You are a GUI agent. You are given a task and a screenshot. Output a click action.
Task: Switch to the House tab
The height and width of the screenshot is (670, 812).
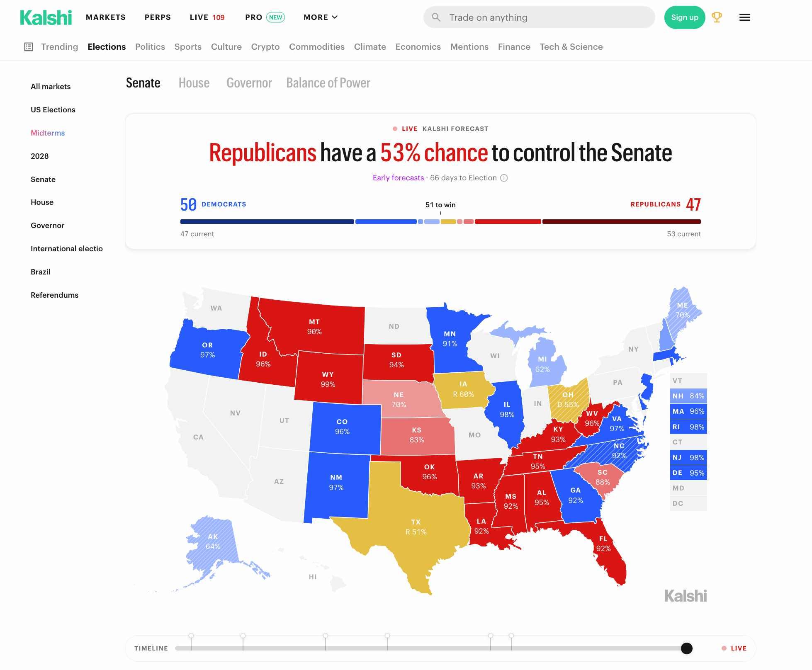coord(194,83)
